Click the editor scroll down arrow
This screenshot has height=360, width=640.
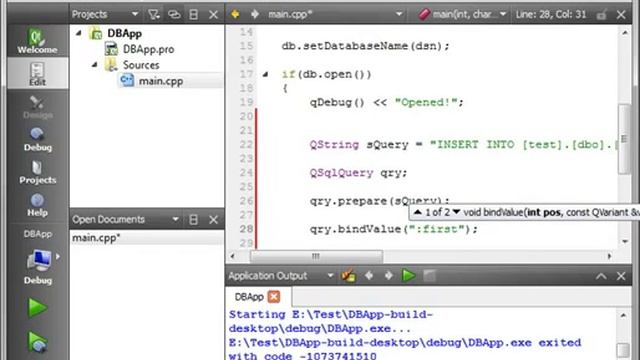[624, 242]
